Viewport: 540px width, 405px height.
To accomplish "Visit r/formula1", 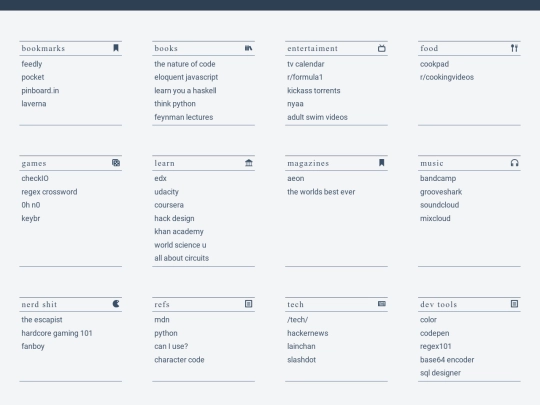I will (305, 77).
